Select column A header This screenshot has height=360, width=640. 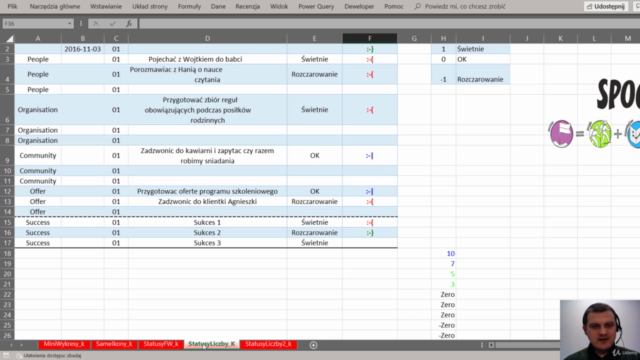pos(38,38)
